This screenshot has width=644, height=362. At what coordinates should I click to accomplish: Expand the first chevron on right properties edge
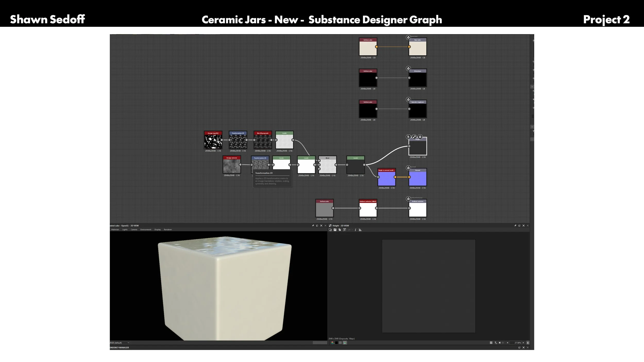click(532, 87)
